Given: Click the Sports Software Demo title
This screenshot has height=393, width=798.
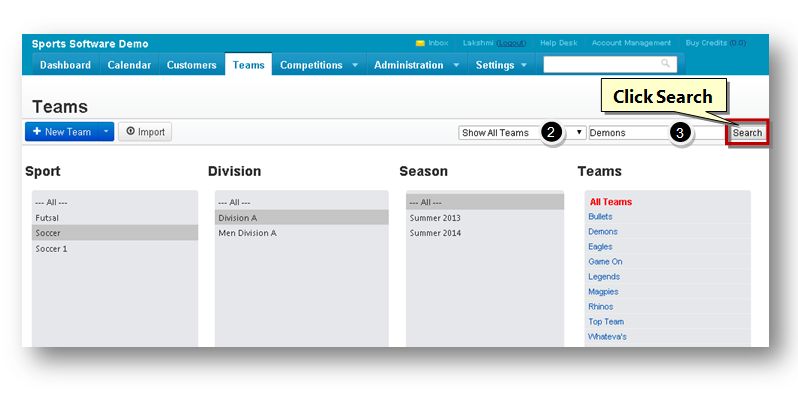Looking at the screenshot, I should pos(90,44).
